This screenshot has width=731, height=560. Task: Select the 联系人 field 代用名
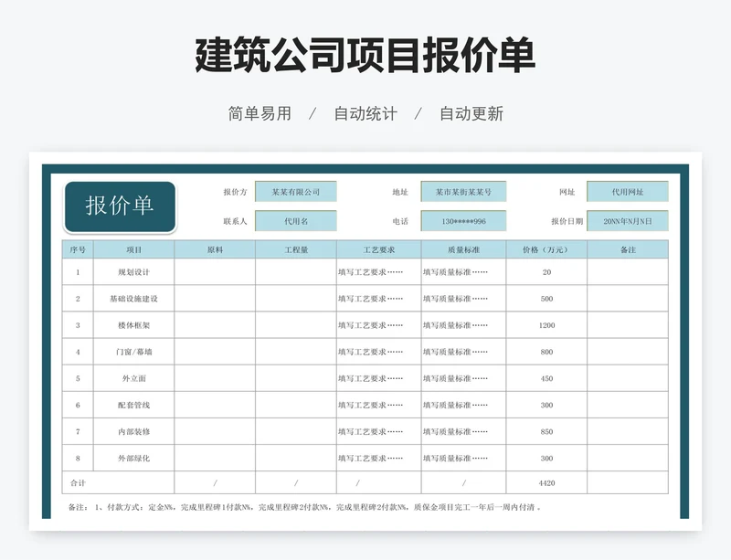pos(295,221)
